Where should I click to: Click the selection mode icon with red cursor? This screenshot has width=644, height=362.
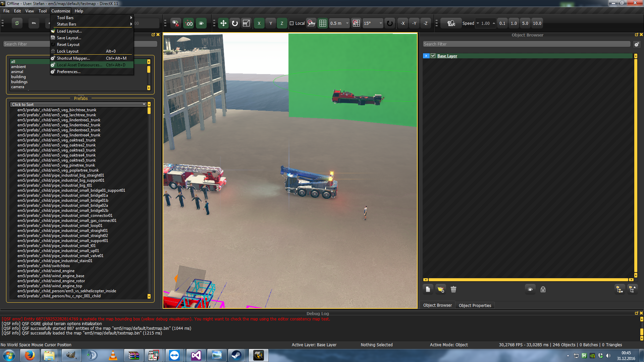pyautogui.click(x=176, y=23)
